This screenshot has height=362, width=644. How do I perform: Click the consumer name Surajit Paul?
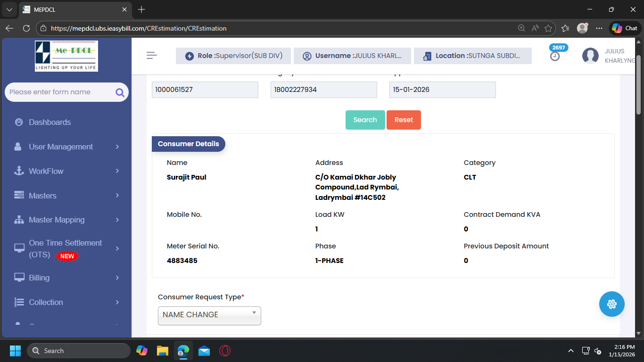coord(187,177)
